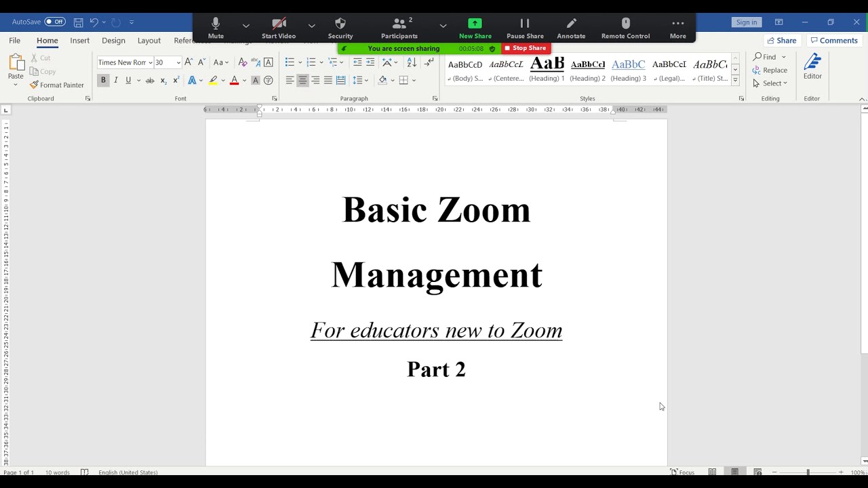Click Replace in the Editing group

pos(770,70)
